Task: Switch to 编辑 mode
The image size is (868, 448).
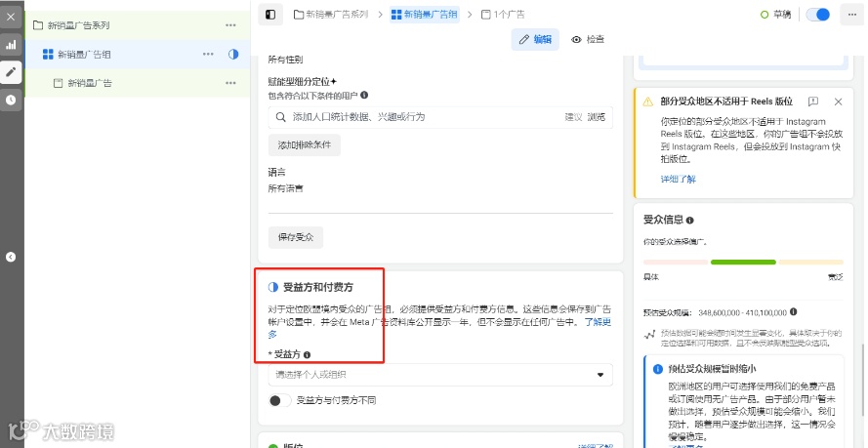Action: (535, 39)
